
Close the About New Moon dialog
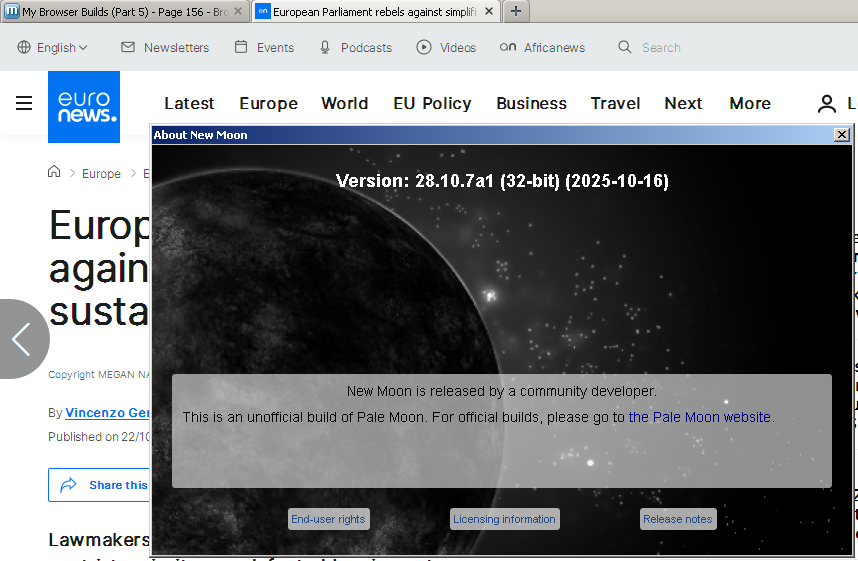pyautogui.click(x=841, y=134)
